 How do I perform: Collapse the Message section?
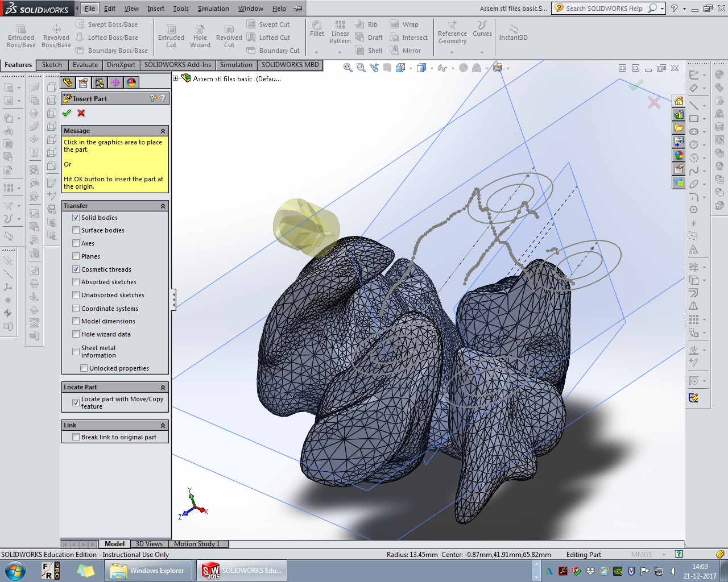click(x=163, y=131)
